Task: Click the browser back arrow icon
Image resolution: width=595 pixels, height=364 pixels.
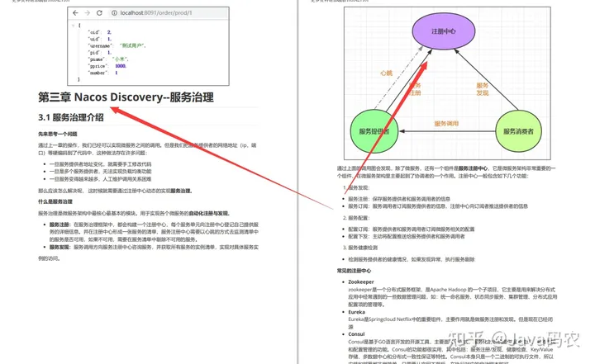Action: coord(75,13)
